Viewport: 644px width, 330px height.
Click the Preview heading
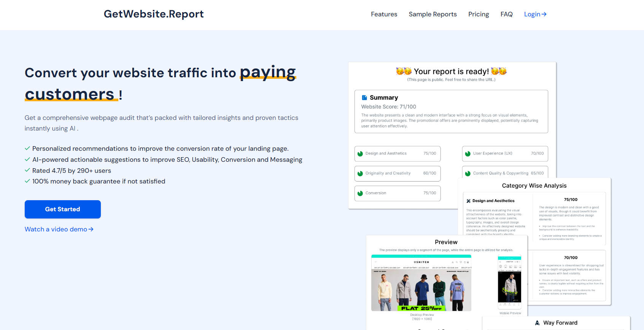(x=446, y=242)
